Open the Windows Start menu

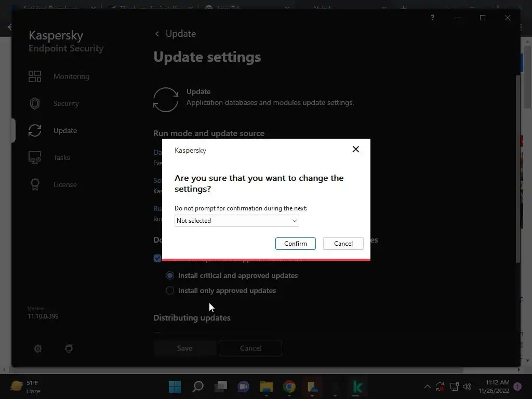point(175,387)
